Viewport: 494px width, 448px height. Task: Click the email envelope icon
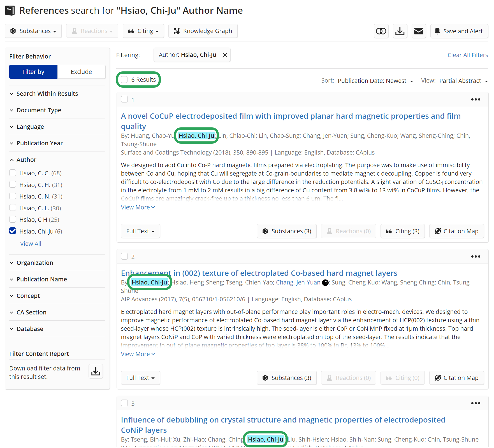click(419, 31)
